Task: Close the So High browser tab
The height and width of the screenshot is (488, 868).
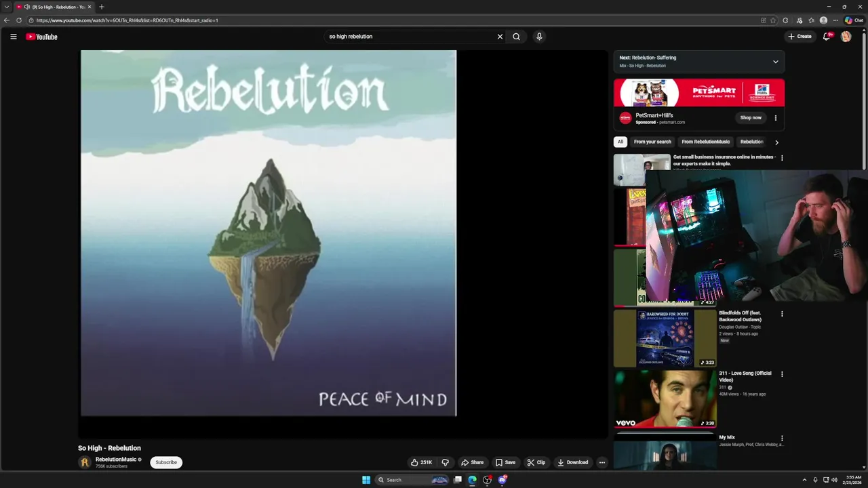Action: (90, 7)
